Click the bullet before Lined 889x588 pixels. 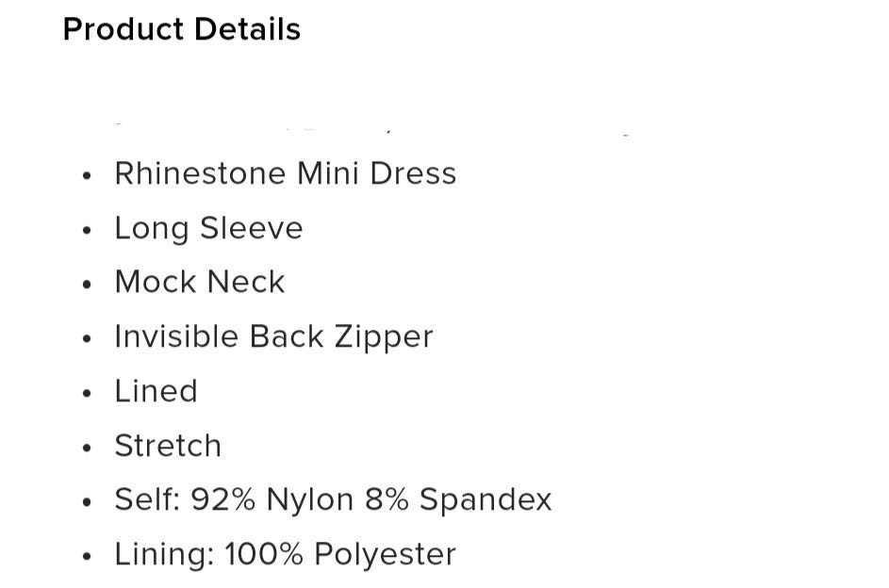pos(86,394)
